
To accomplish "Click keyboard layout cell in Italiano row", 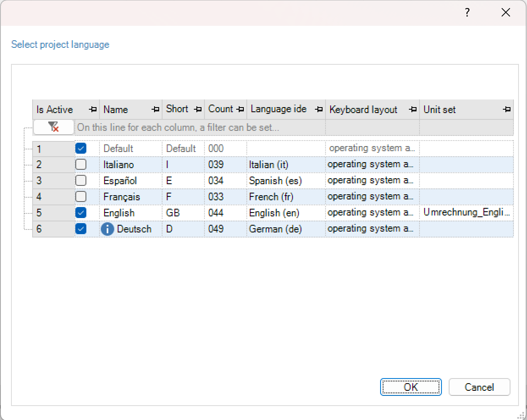I will point(372,165).
